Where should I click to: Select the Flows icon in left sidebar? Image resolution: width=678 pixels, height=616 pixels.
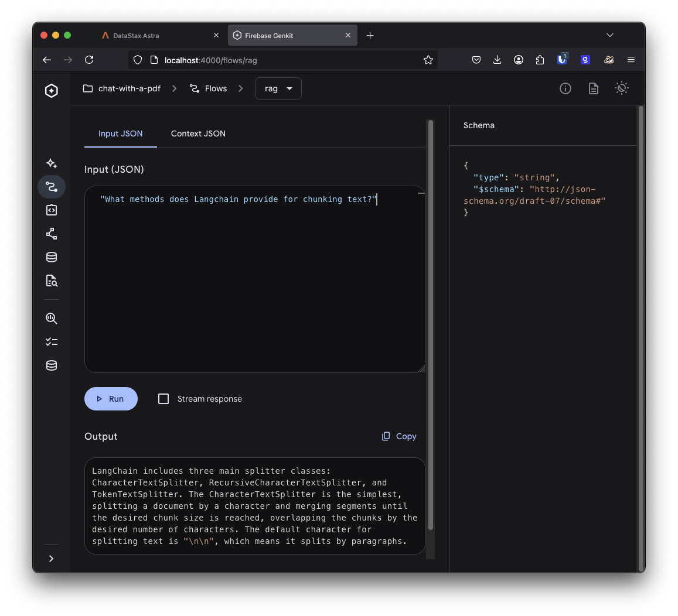[x=52, y=187]
